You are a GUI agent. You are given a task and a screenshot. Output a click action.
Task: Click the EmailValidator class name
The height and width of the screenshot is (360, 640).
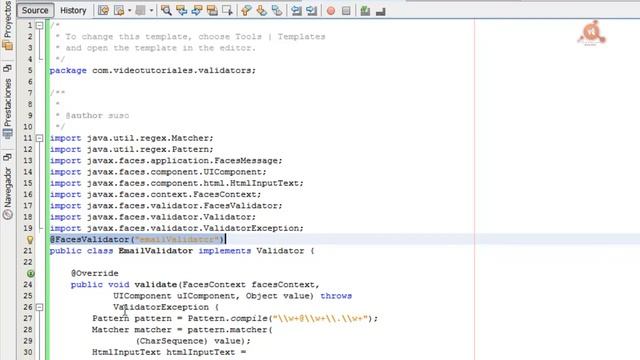156,251
